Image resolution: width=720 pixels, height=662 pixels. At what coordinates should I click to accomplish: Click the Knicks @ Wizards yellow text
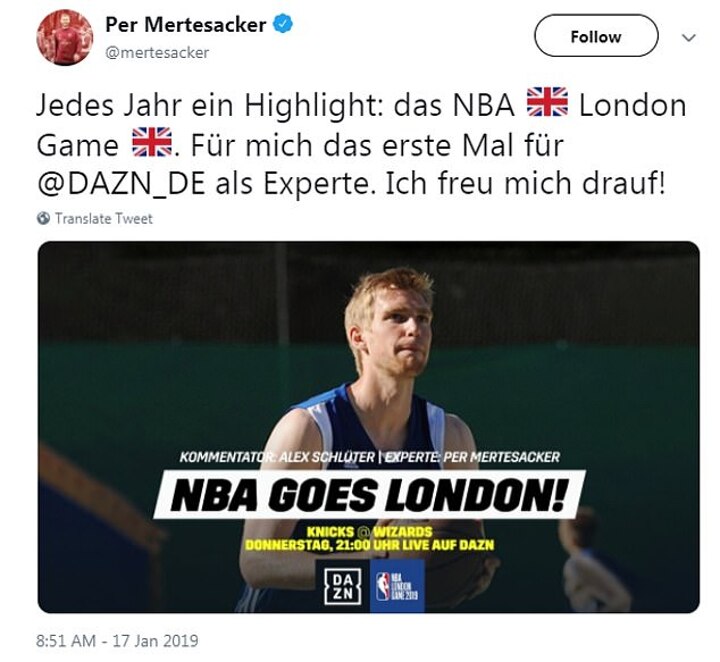coord(370,532)
